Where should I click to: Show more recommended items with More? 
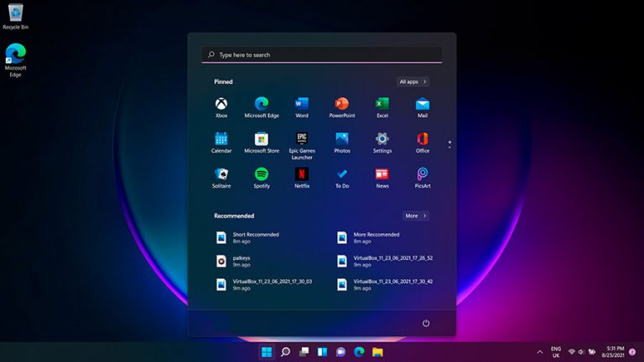415,215
